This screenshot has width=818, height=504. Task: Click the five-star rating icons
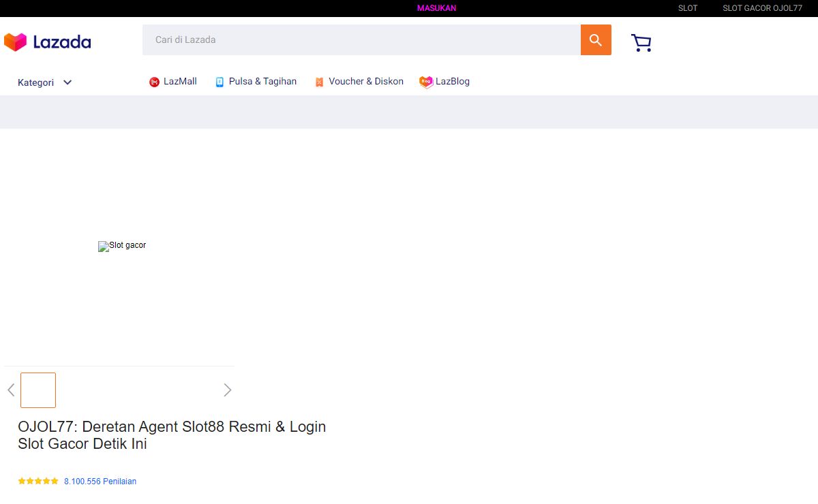[38, 481]
